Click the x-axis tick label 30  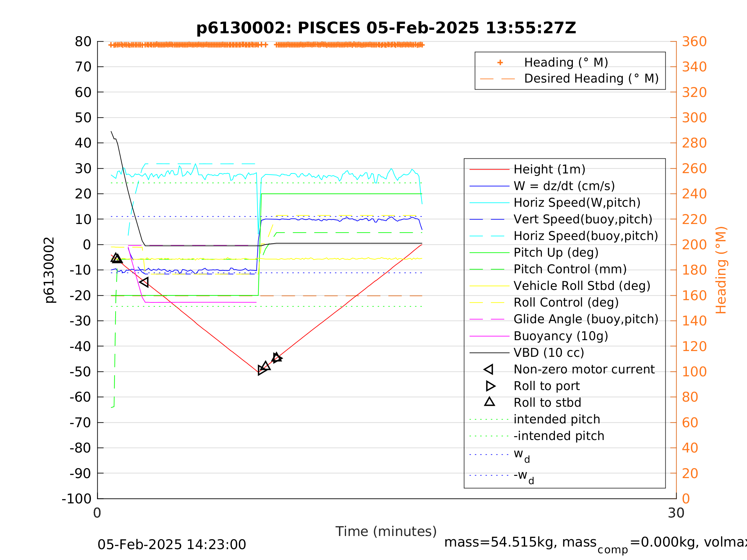(x=676, y=513)
